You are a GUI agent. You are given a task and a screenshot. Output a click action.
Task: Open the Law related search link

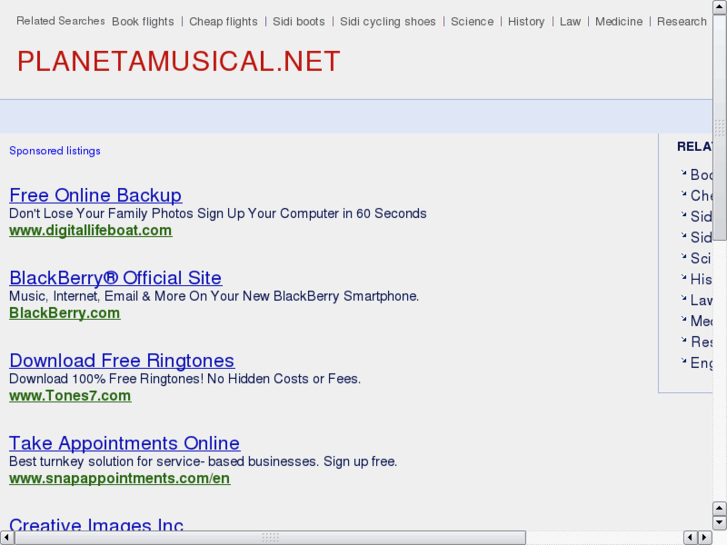pyautogui.click(x=570, y=22)
